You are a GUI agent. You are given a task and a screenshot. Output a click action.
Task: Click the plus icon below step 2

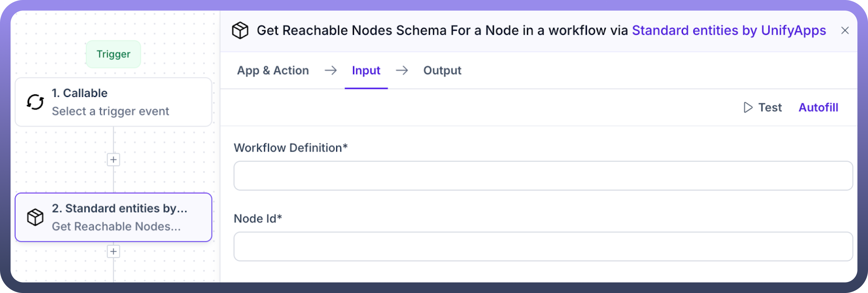coord(113,251)
